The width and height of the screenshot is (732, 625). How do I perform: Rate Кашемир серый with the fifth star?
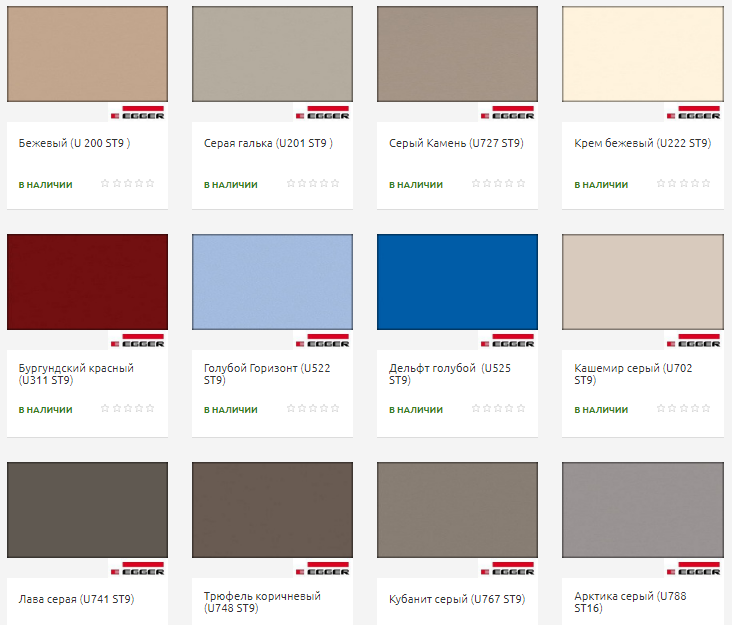click(x=706, y=409)
